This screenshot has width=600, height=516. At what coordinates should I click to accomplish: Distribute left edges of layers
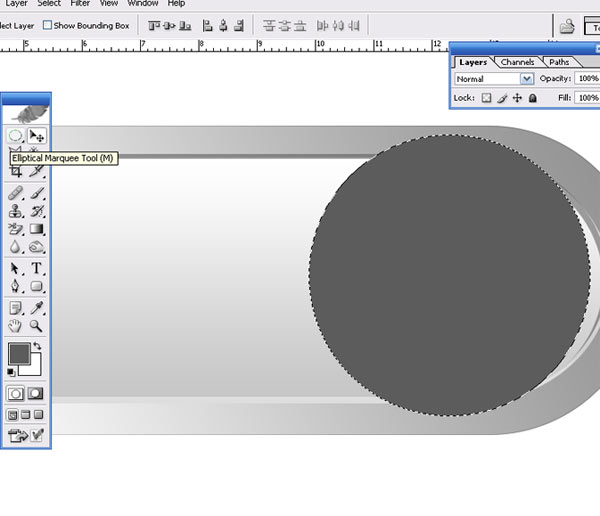click(x=322, y=26)
